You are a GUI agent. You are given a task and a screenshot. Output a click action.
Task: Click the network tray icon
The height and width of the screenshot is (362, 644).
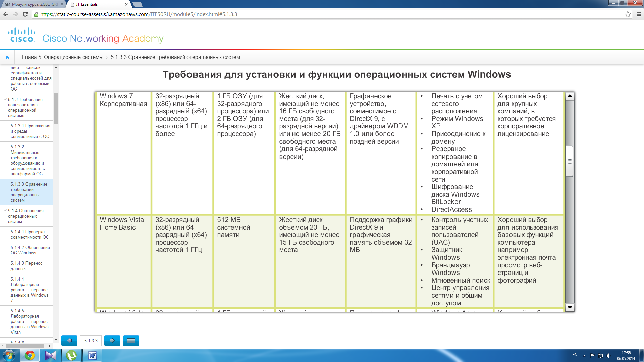pyautogui.click(x=600, y=355)
